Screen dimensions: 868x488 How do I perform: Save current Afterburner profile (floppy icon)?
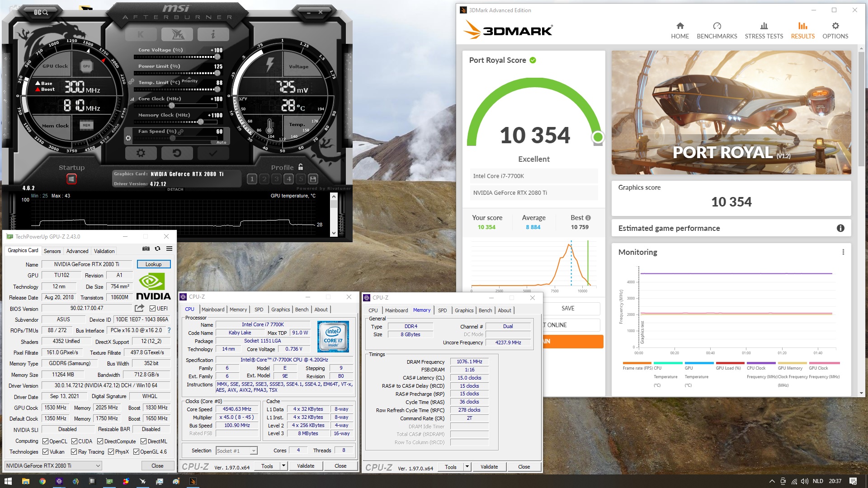pyautogui.click(x=313, y=179)
